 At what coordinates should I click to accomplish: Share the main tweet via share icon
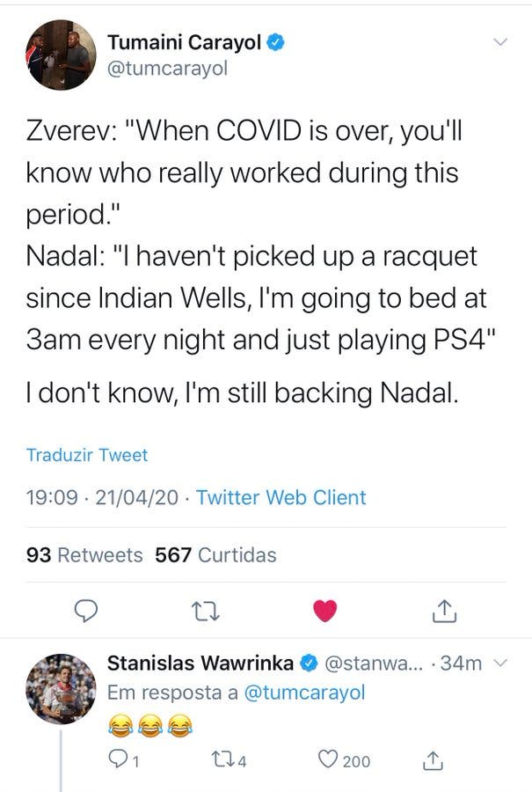coord(445,609)
